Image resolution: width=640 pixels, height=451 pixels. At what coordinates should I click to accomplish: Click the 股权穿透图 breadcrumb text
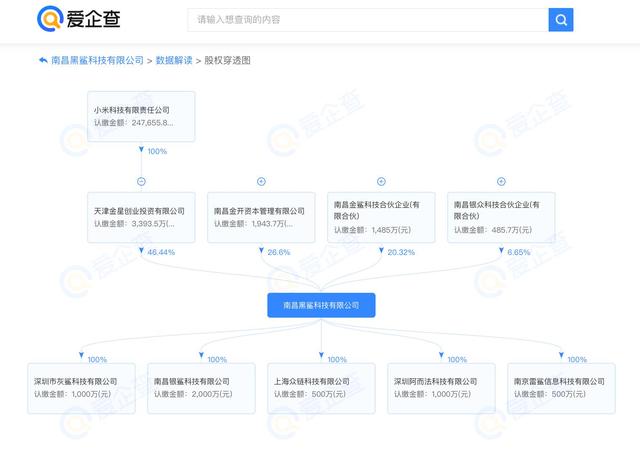click(227, 60)
